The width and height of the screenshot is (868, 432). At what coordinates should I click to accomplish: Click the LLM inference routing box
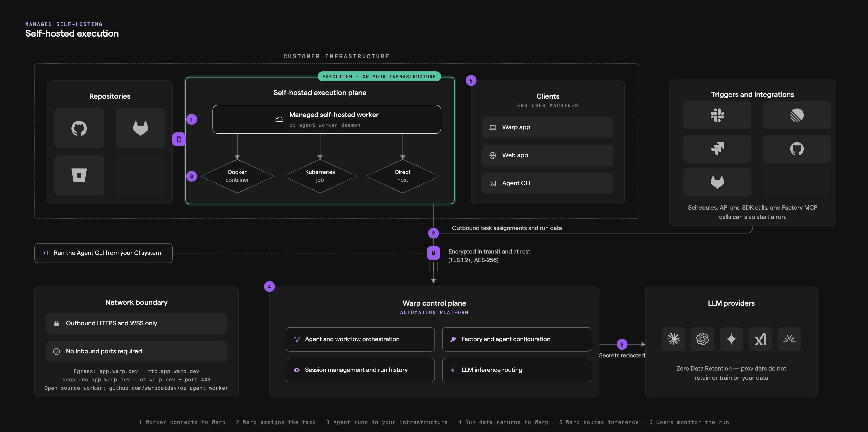click(516, 370)
